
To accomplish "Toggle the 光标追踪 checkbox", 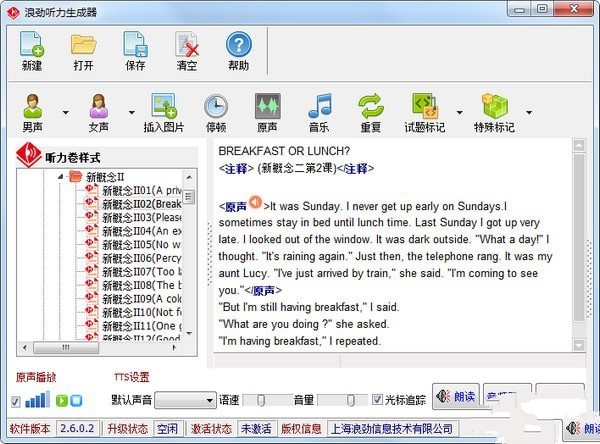I will 377,400.
